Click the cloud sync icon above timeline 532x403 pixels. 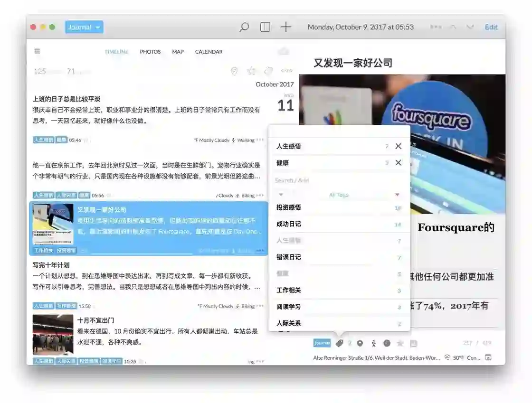(284, 51)
